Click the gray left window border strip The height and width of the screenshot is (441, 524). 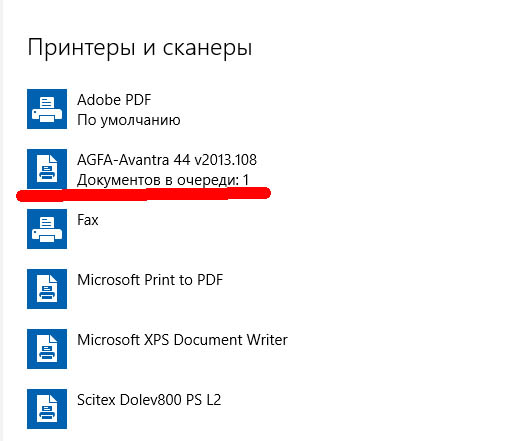pos(1,220)
